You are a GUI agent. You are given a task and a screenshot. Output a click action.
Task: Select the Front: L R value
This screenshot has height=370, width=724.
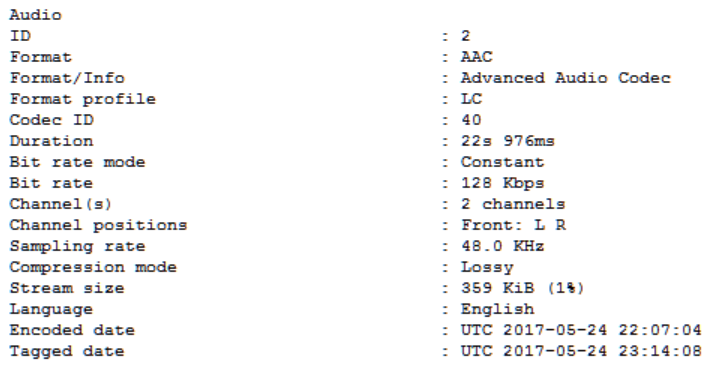[513, 225]
